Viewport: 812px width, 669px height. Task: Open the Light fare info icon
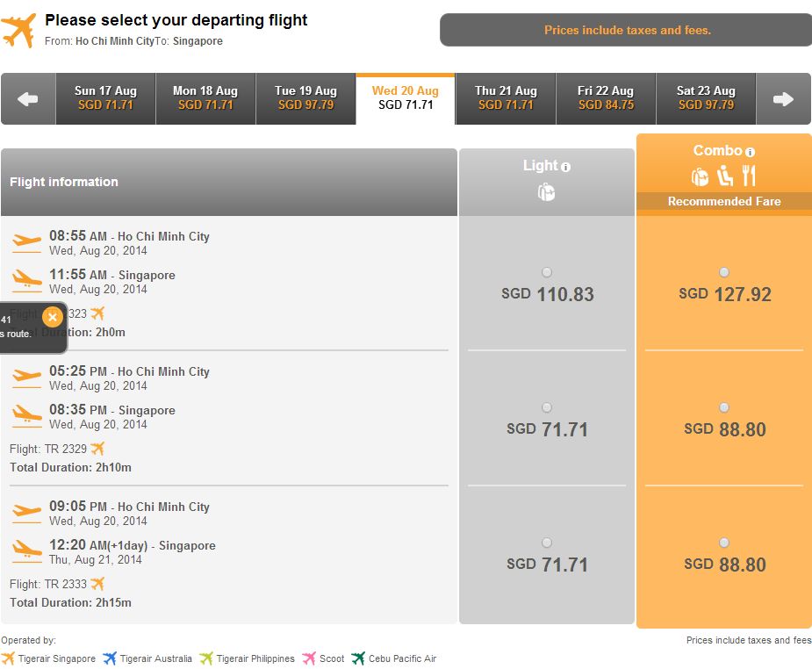coord(565,167)
